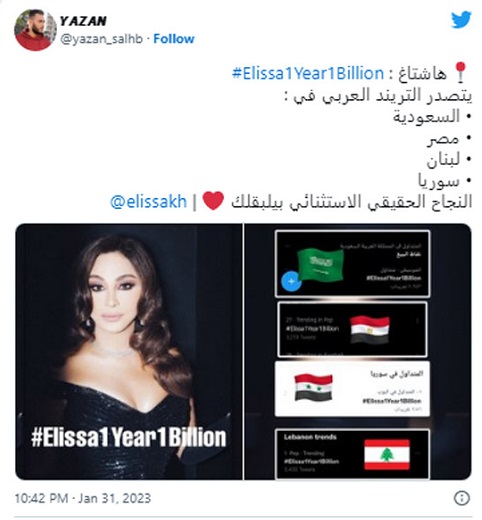This screenshot has height=520, width=482.
Task: Click the Lebanon flag image
Action: point(387,455)
